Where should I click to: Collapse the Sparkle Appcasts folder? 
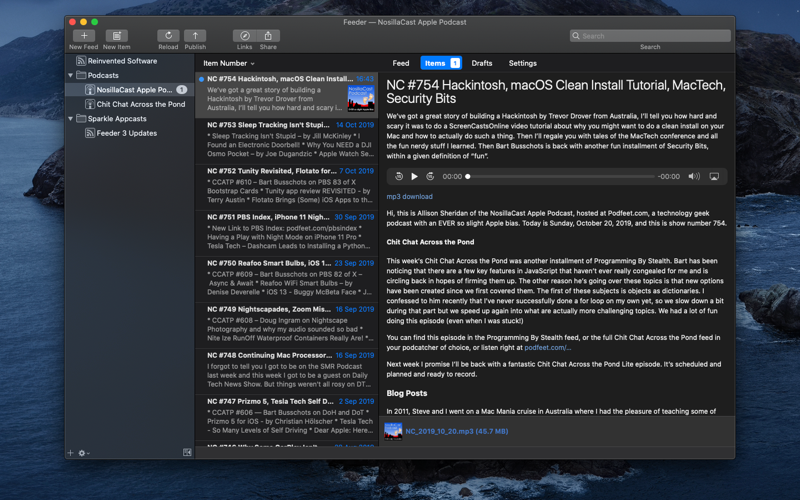pos(70,119)
